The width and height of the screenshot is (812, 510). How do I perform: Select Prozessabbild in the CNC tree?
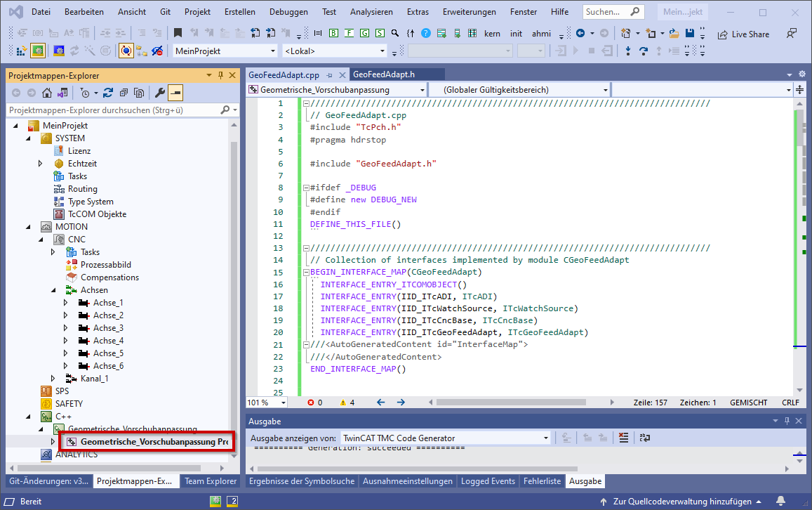(x=106, y=264)
